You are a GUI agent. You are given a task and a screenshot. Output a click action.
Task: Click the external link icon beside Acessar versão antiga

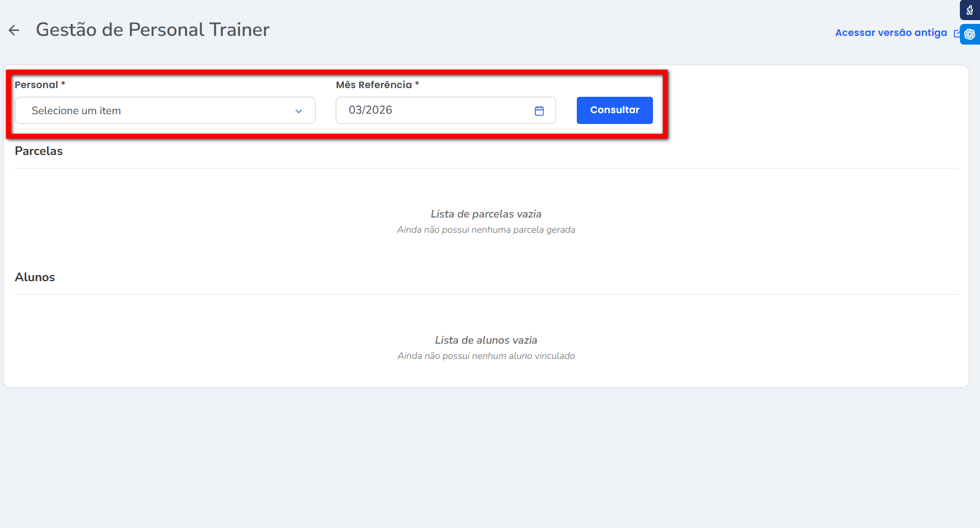957,33
